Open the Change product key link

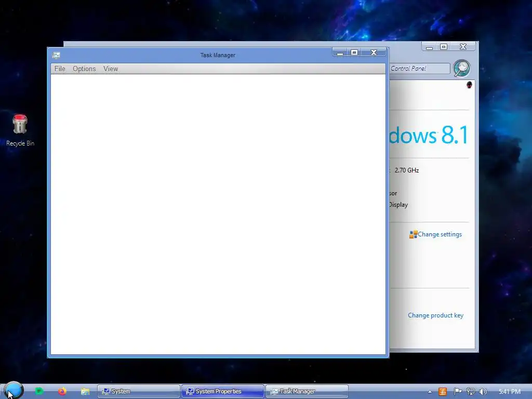(435, 315)
